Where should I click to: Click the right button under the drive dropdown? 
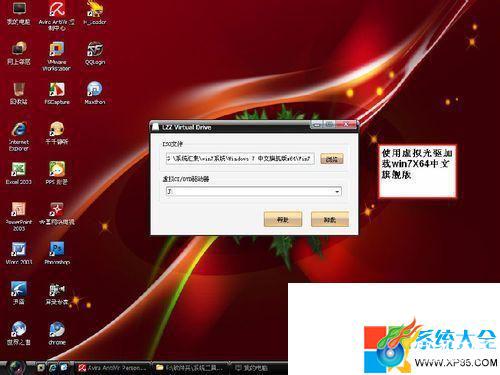click(x=330, y=219)
